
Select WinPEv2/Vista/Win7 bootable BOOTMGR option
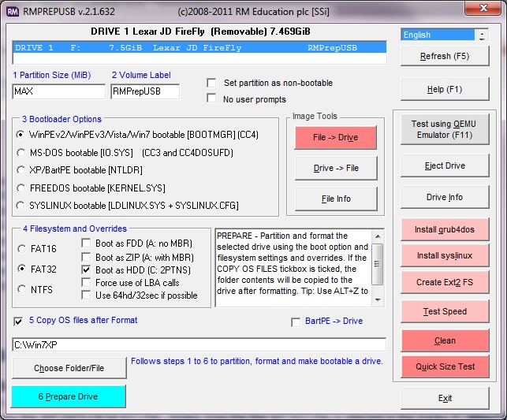pos(21,135)
